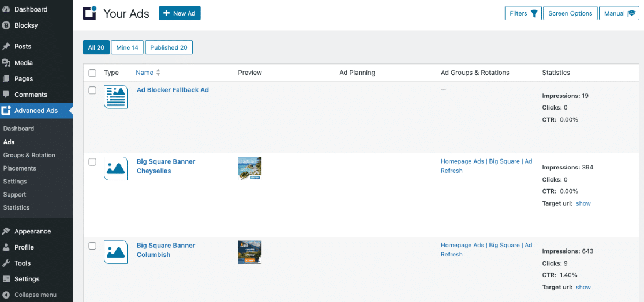644x302 pixels.
Task: Click the Cheyselles banner preview thumbnail
Action: (250, 168)
